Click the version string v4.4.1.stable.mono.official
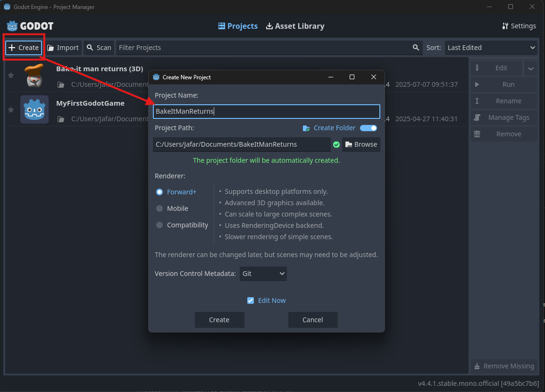This screenshot has height=392, width=545. point(478,384)
